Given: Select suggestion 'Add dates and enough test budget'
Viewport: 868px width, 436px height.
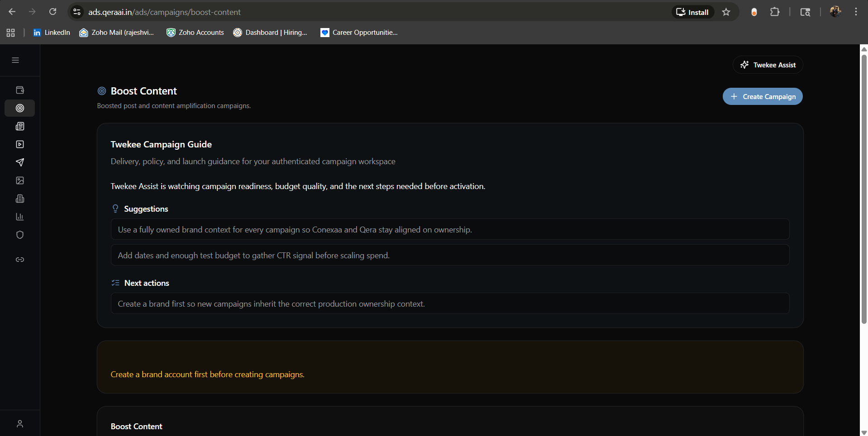Looking at the screenshot, I should click(450, 255).
